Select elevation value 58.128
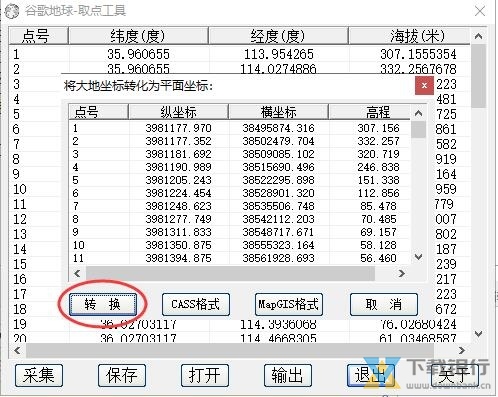Viewport: 498px width, 397px height. pos(378,245)
